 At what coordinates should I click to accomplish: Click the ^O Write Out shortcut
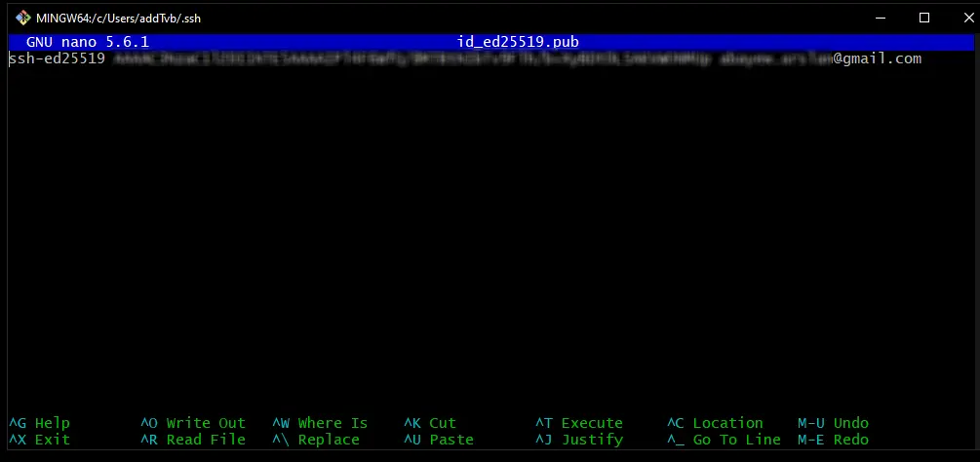click(193, 423)
